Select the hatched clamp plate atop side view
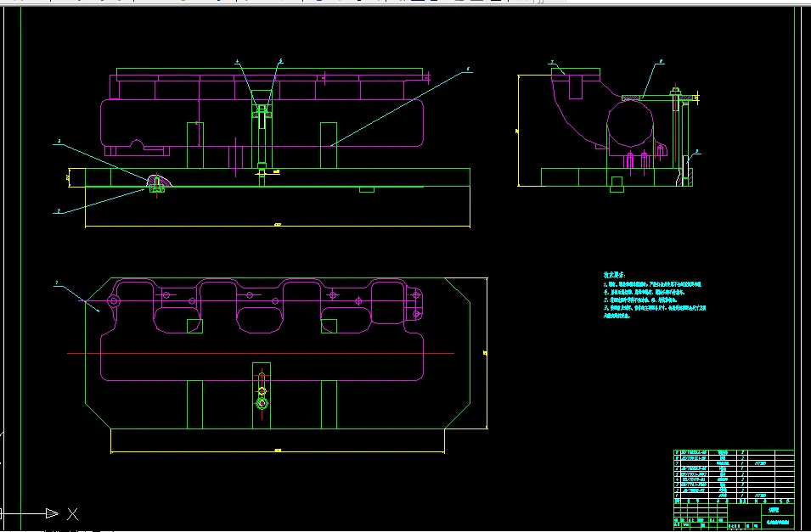The image size is (811, 532). [657, 98]
